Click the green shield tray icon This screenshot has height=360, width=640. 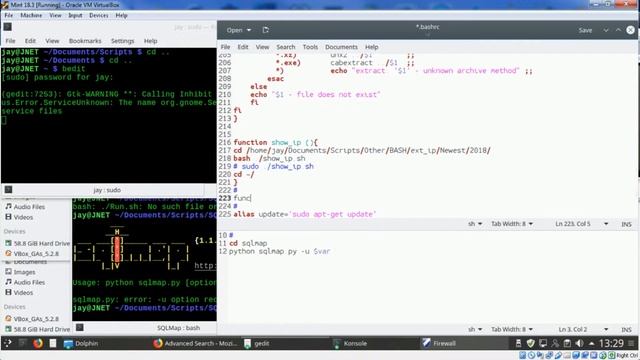click(530, 343)
